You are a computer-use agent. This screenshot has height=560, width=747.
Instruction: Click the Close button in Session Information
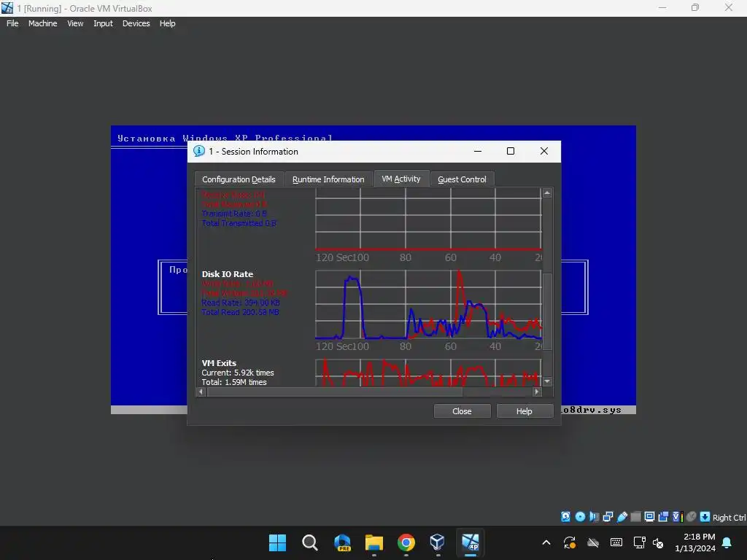(462, 411)
